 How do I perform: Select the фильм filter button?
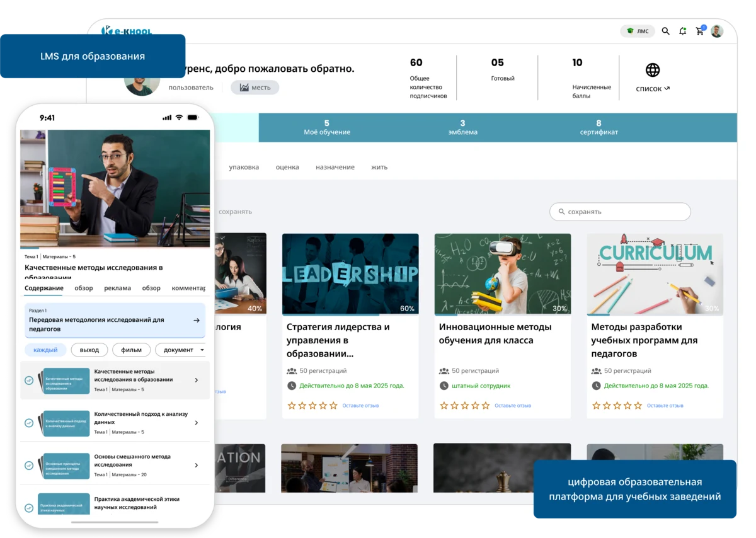(x=131, y=350)
